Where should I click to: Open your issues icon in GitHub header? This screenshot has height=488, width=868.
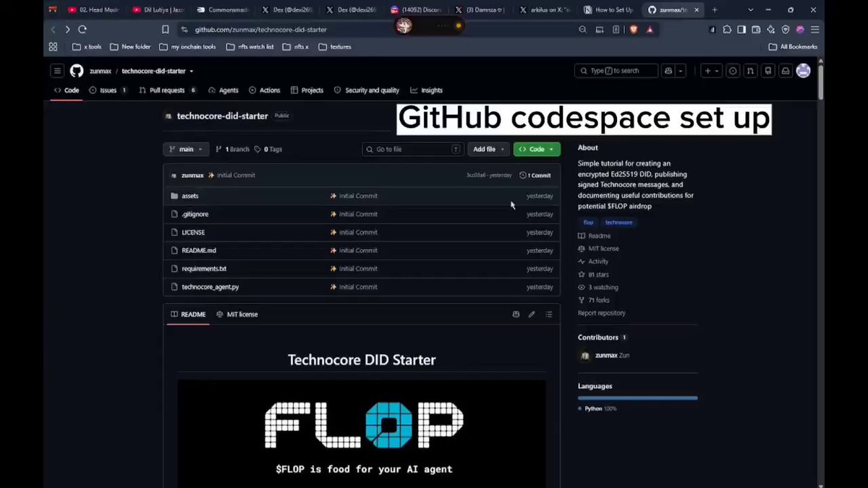tap(733, 71)
